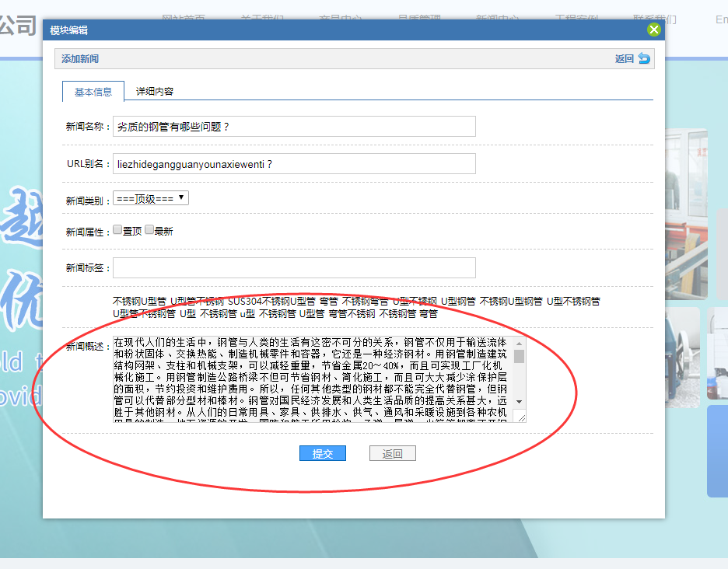Click the blue return arrow icon beside 返回
The width and height of the screenshot is (728, 569).
point(644,58)
